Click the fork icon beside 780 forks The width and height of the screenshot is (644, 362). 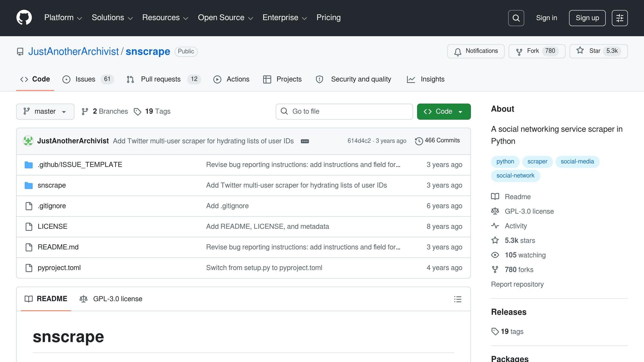pos(495,270)
